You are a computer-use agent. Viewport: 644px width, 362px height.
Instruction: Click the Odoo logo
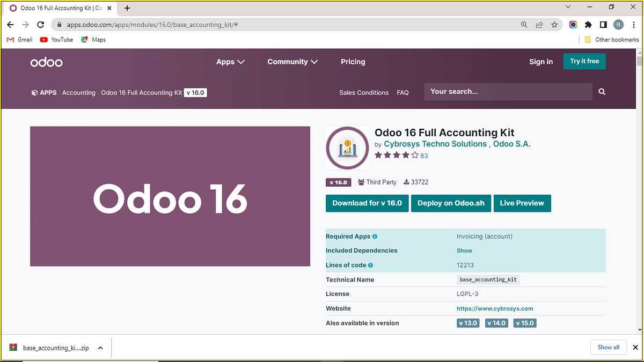pos(46,62)
